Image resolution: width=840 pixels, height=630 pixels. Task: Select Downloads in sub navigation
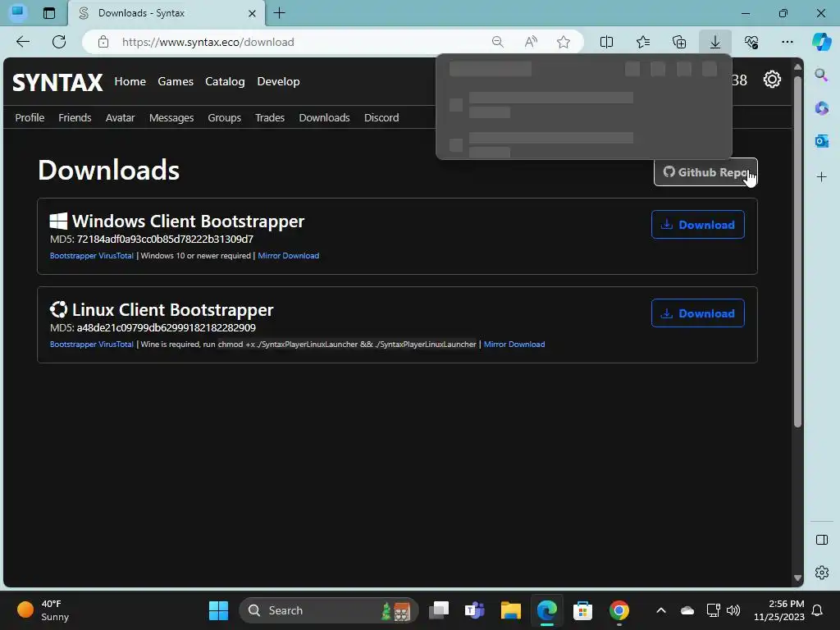click(x=324, y=117)
